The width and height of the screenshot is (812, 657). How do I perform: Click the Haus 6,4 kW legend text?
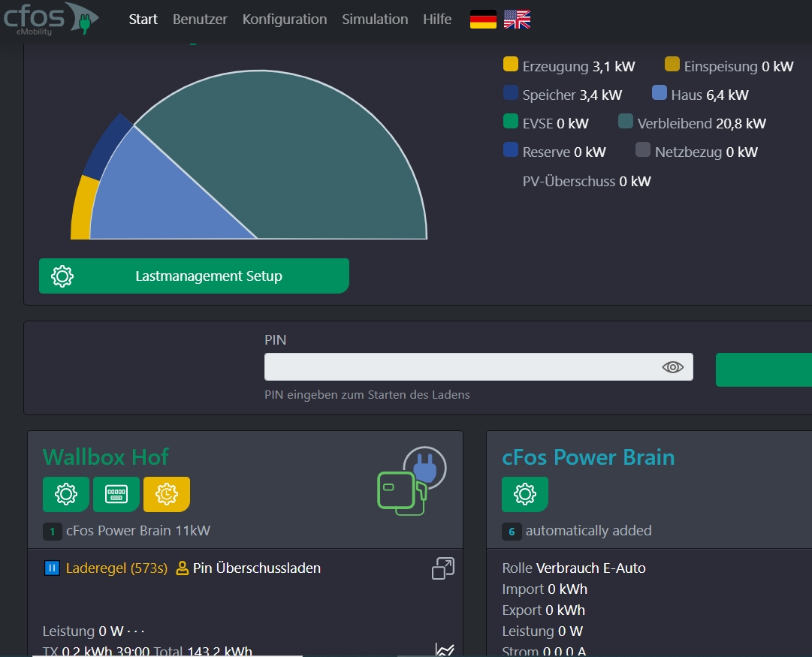click(709, 95)
